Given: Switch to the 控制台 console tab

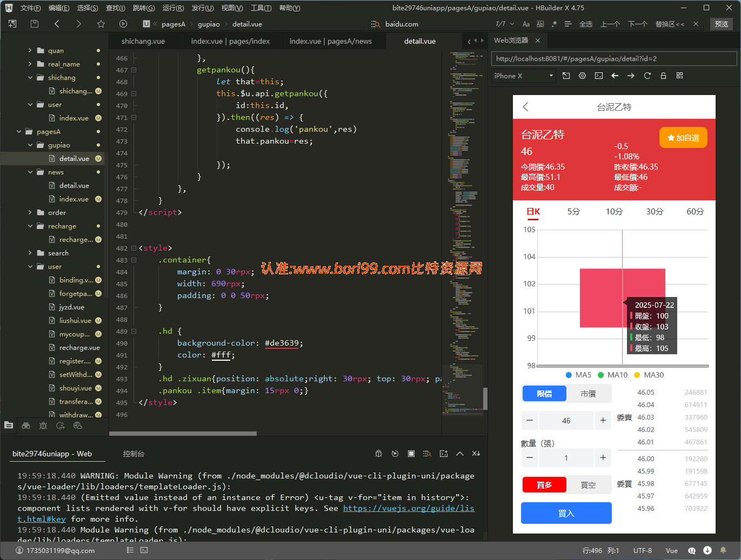Looking at the screenshot, I should tap(133, 454).
